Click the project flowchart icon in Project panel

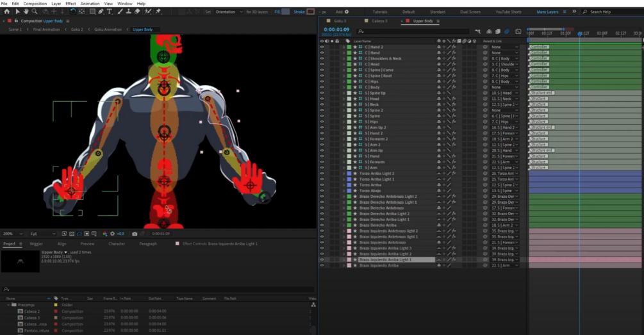(313, 305)
